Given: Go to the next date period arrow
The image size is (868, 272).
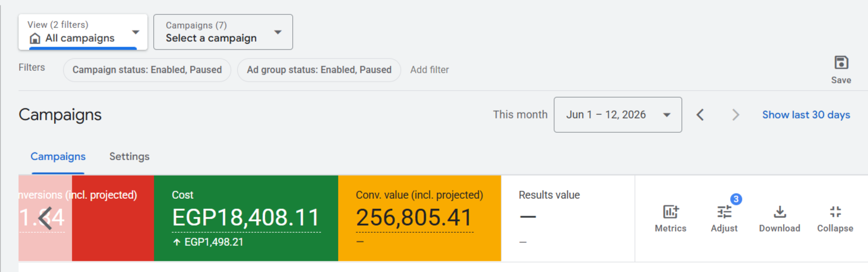Looking at the screenshot, I should (x=736, y=115).
